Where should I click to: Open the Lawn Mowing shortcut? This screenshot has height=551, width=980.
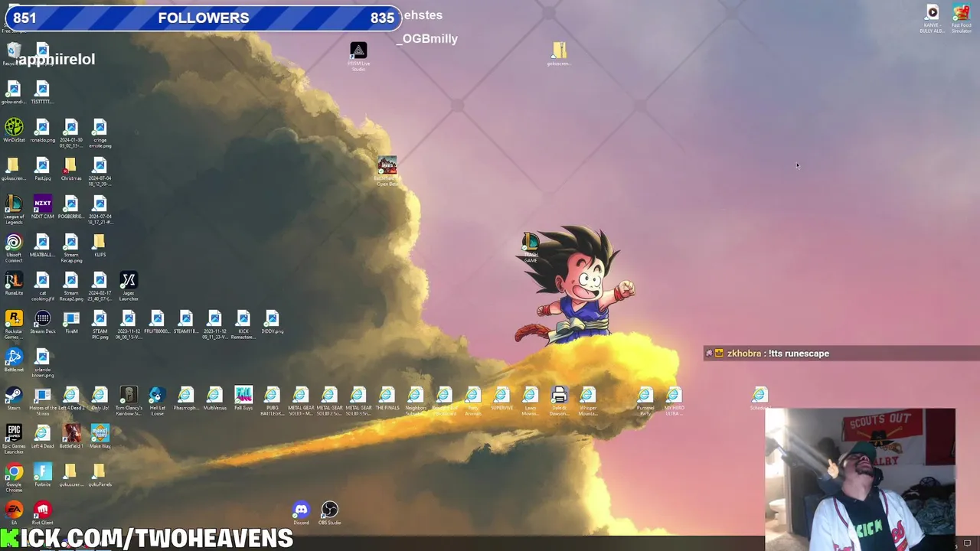point(531,401)
